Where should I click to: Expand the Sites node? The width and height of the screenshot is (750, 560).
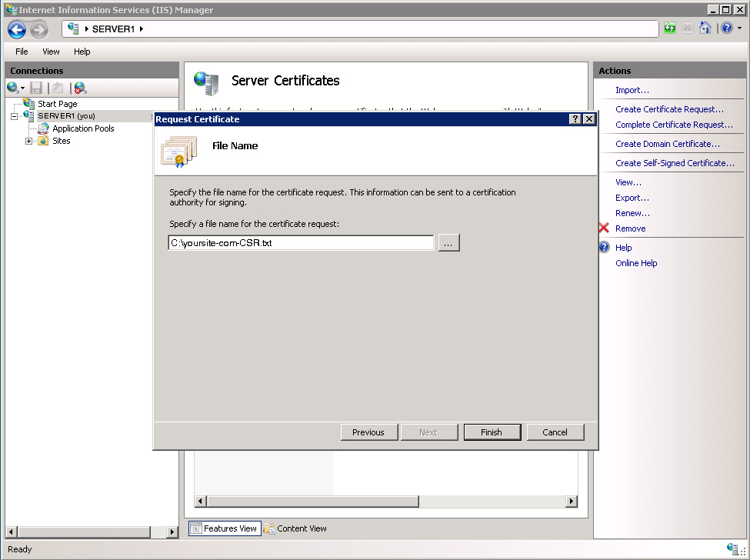(28, 141)
